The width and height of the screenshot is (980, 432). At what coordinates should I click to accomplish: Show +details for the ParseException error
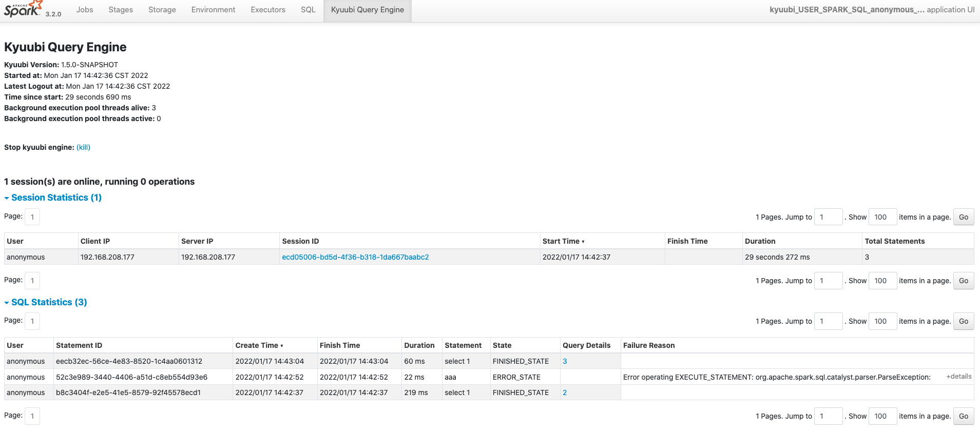(959, 377)
